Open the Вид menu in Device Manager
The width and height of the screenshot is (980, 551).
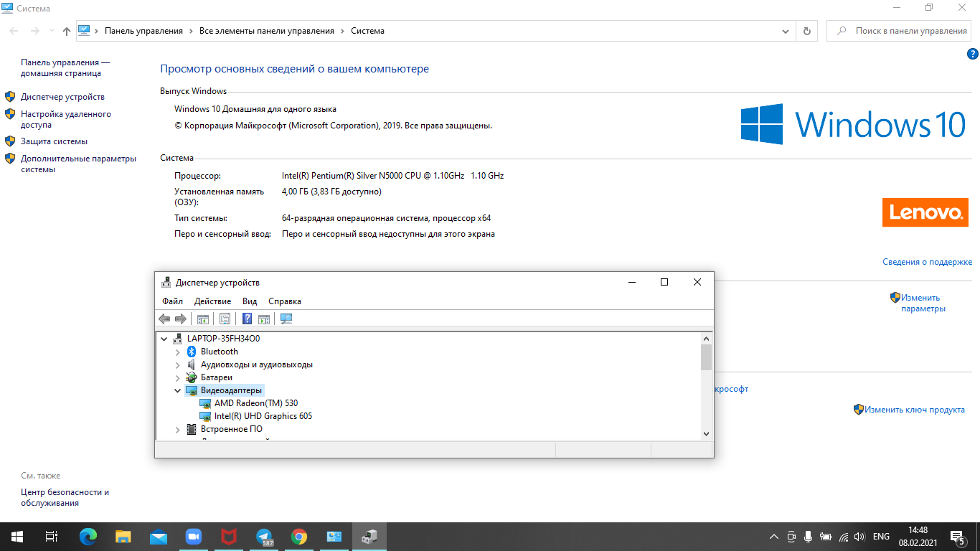pos(250,301)
